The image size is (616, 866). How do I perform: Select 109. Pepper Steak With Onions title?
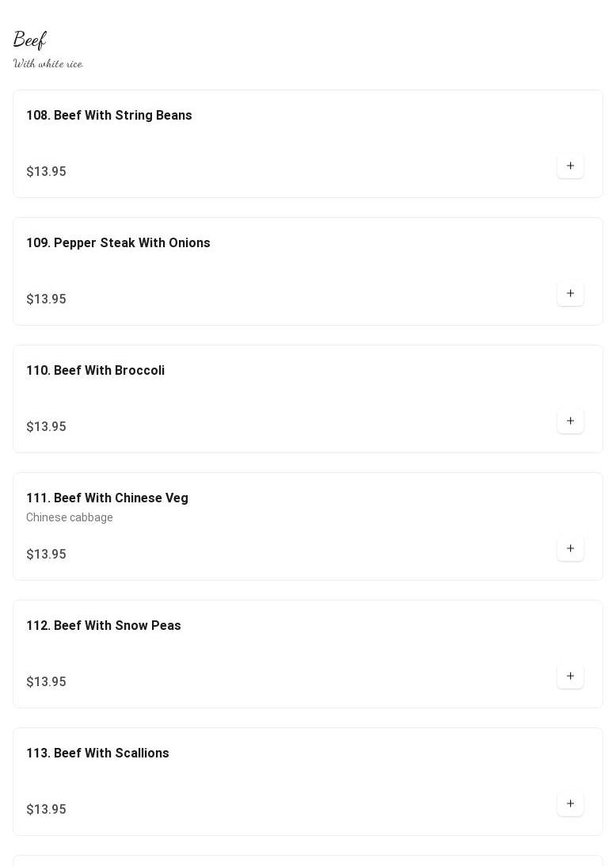point(118,243)
